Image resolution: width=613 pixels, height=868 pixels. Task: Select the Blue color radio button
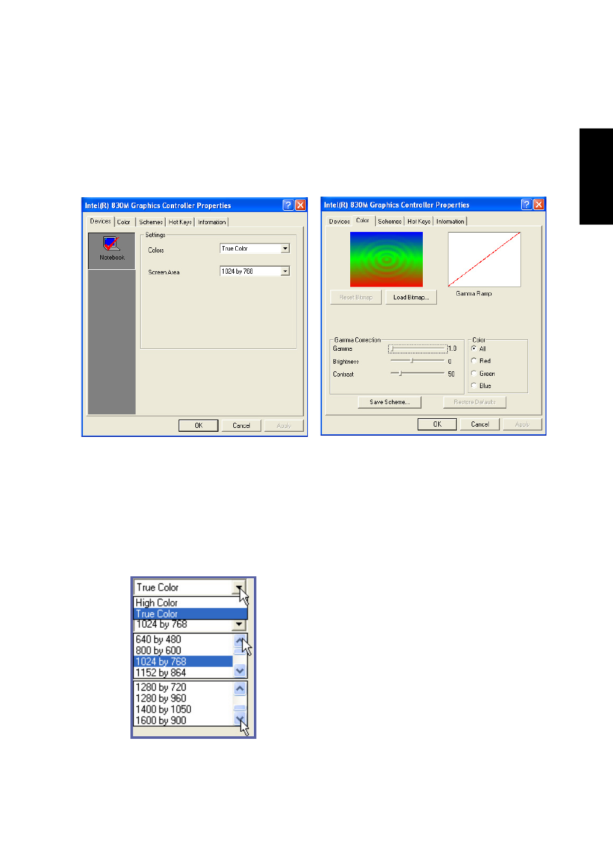coord(474,385)
